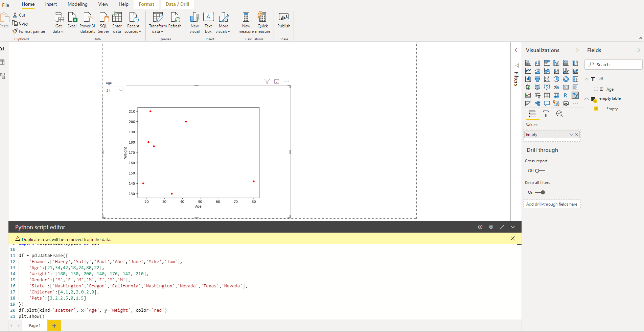644x332 pixels.
Task: Click the visual's filter funnel icon
Action: click(267, 81)
